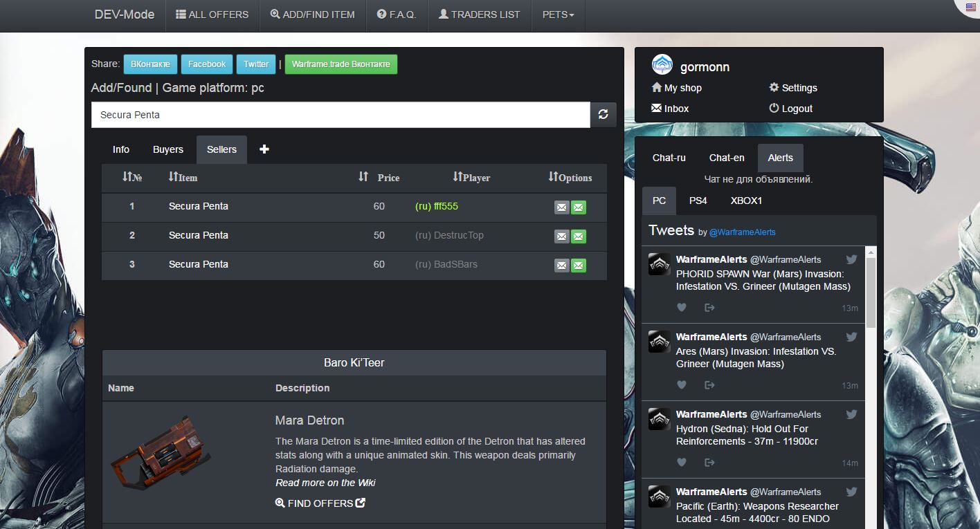This screenshot has width=980, height=529.
Task: Switch to Chat-ru tab
Action: click(x=669, y=158)
